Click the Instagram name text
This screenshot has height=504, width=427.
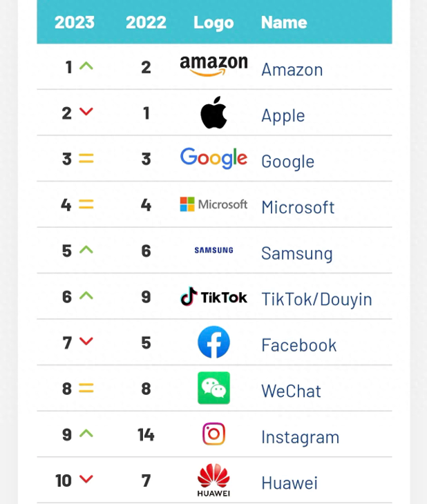pos(300,437)
